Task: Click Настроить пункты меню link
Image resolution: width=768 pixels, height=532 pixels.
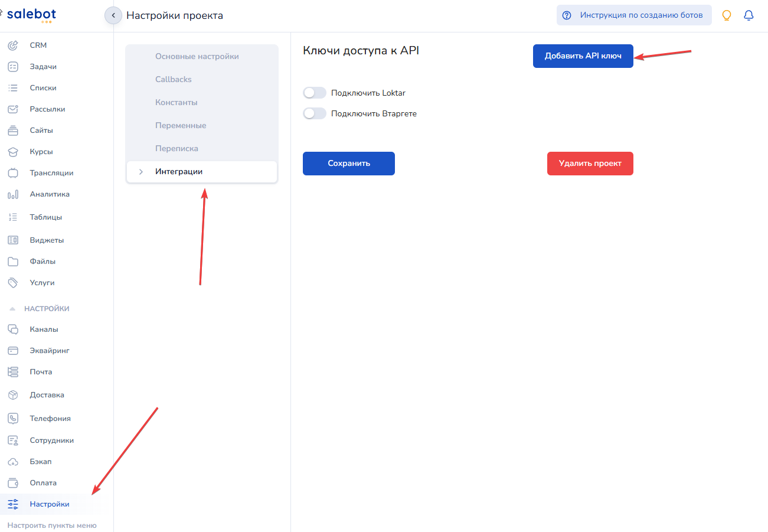Action: [x=52, y=525]
